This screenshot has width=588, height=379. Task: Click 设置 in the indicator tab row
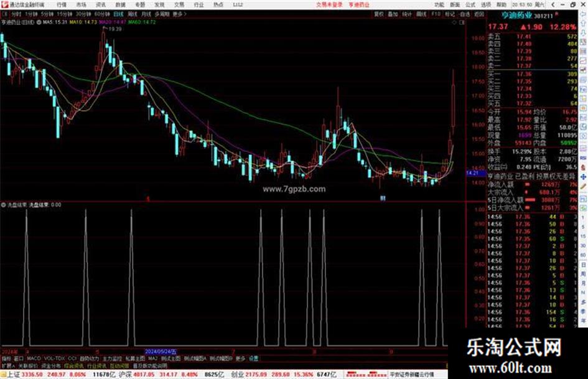click(253, 358)
